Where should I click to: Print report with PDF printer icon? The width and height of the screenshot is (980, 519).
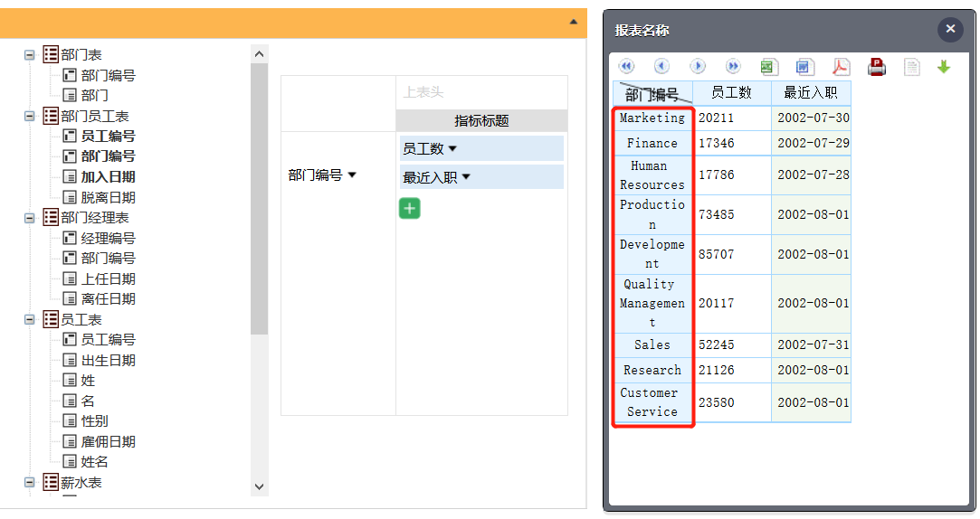click(x=876, y=67)
